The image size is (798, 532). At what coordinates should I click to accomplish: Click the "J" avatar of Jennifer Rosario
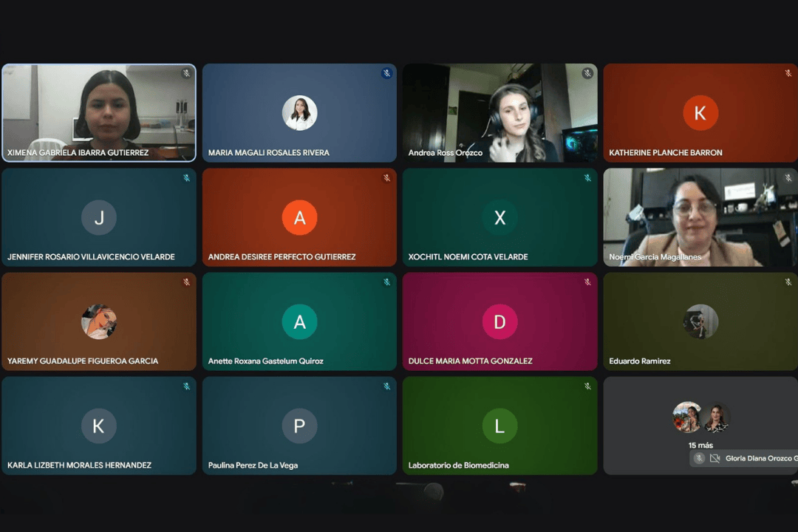(x=99, y=217)
